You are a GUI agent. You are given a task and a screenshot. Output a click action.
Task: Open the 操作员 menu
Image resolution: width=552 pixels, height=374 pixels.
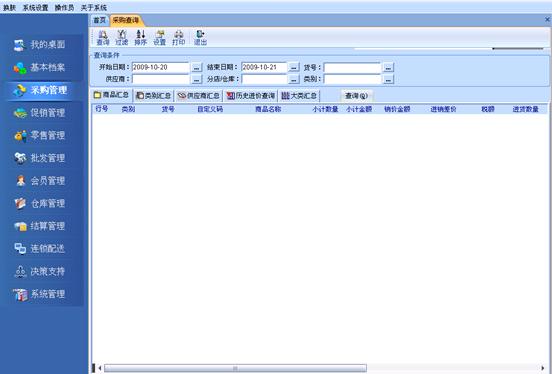[64, 7]
